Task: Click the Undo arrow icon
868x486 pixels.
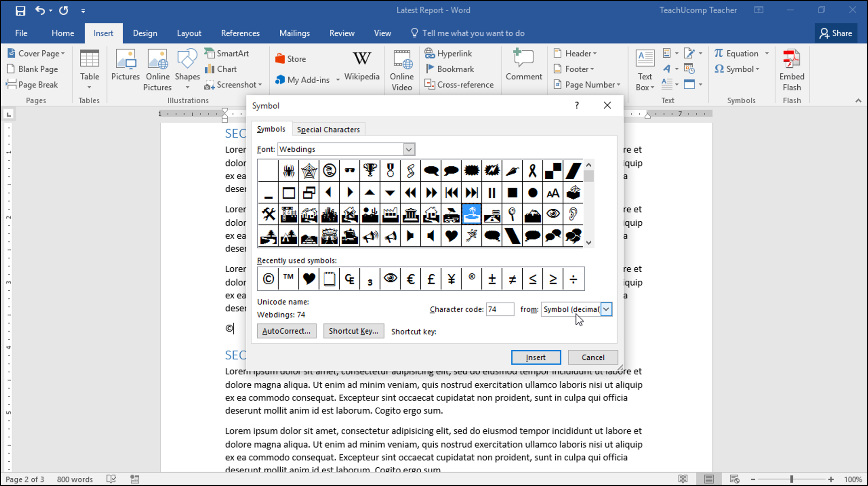Action: 40,10
